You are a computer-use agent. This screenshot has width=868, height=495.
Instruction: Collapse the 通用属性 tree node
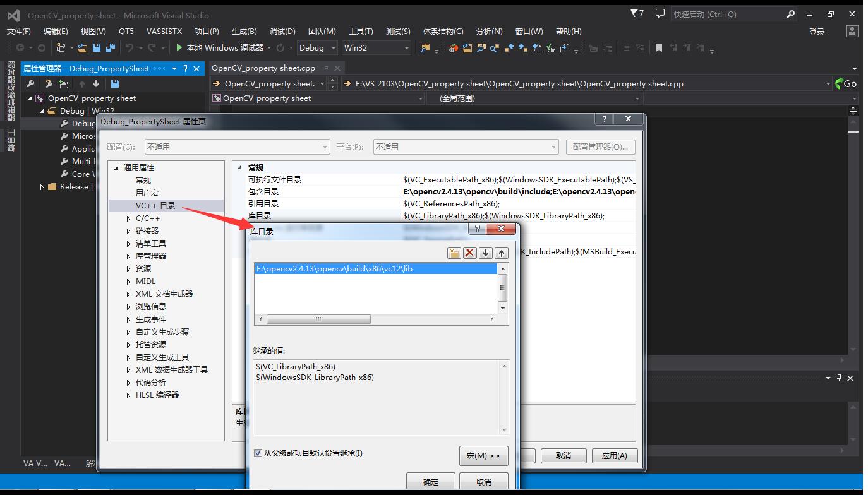coord(116,168)
